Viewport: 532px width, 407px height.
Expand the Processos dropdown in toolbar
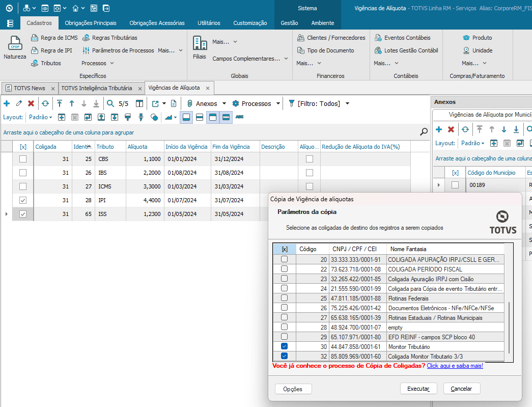pyautogui.click(x=278, y=103)
